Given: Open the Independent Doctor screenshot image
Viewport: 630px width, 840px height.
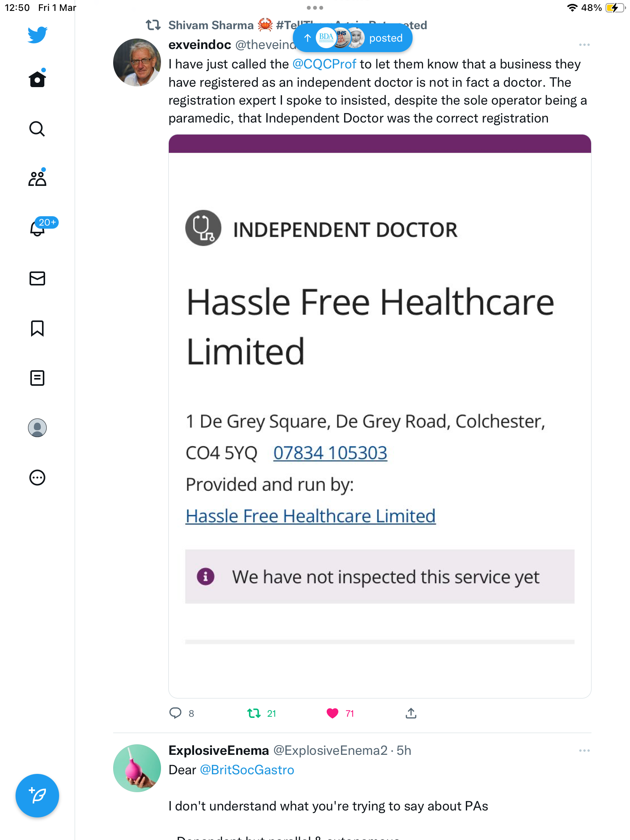Looking at the screenshot, I should click(x=380, y=416).
